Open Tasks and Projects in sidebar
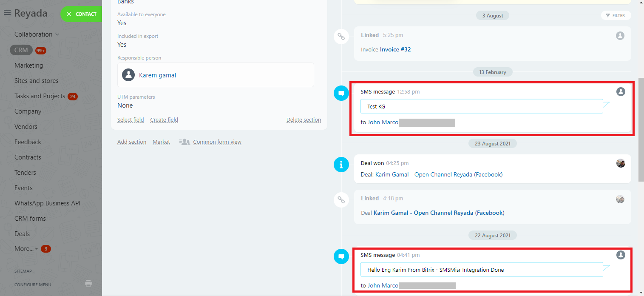644x296 pixels. (40, 96)
